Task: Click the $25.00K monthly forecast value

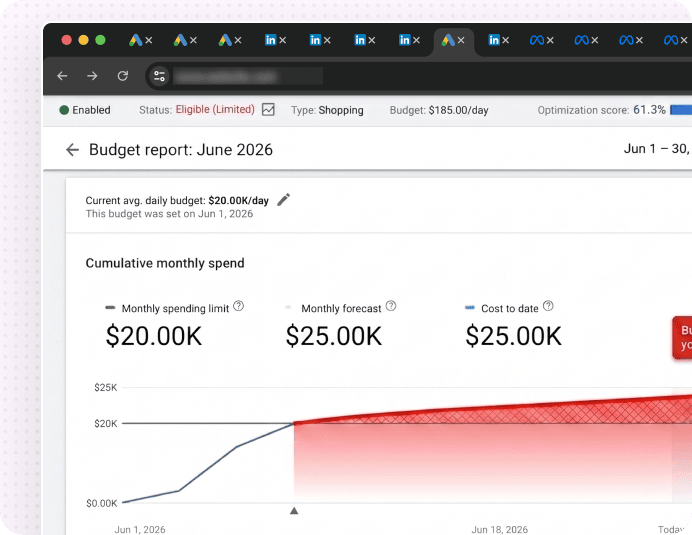Action: click(x=334, y=336)
